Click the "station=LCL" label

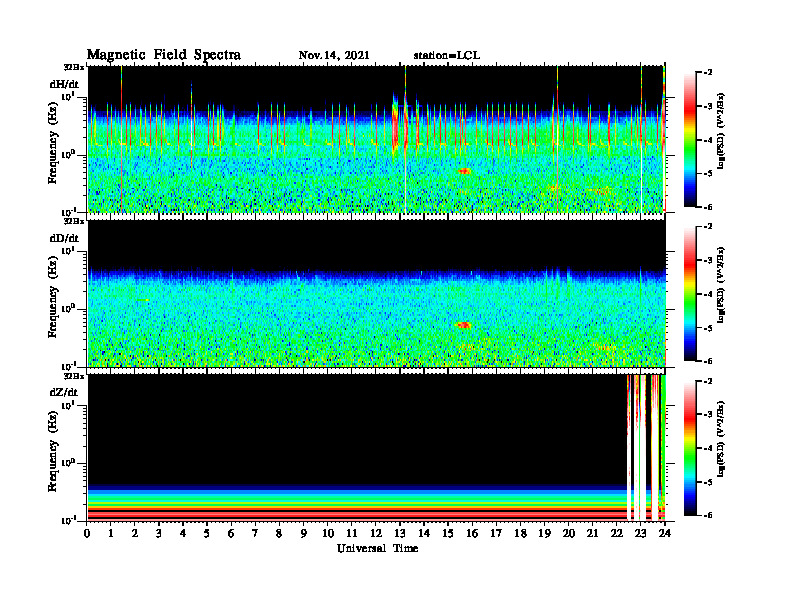447,55
